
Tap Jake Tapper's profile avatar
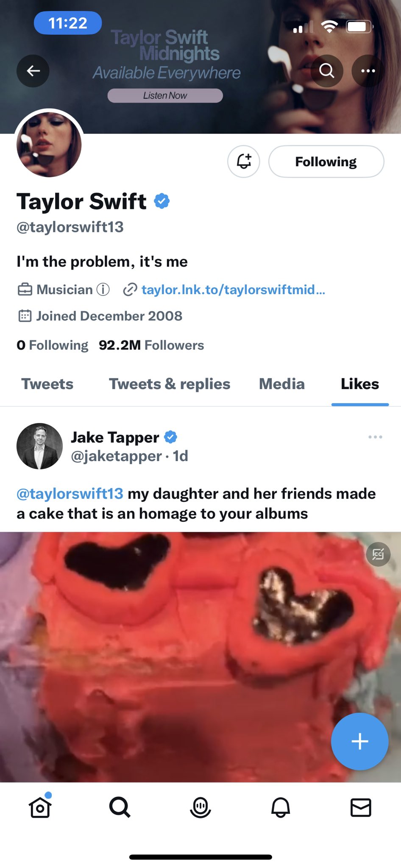click(39, 446)
